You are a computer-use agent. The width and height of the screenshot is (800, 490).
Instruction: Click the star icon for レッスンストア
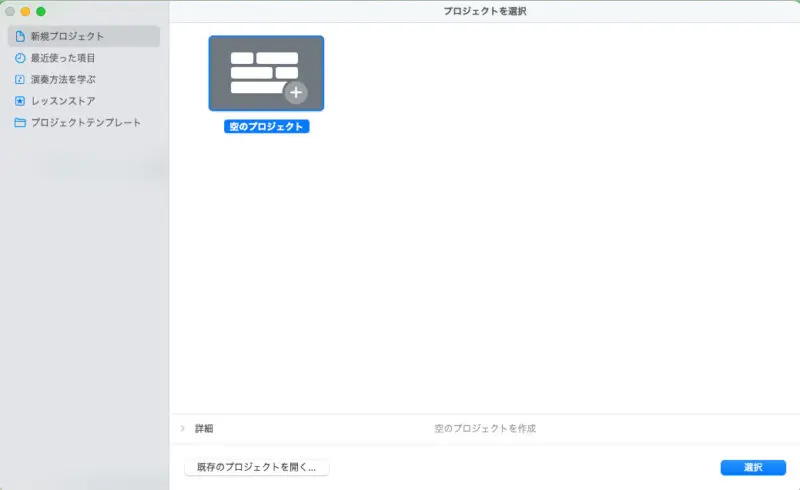click(20, 101)
